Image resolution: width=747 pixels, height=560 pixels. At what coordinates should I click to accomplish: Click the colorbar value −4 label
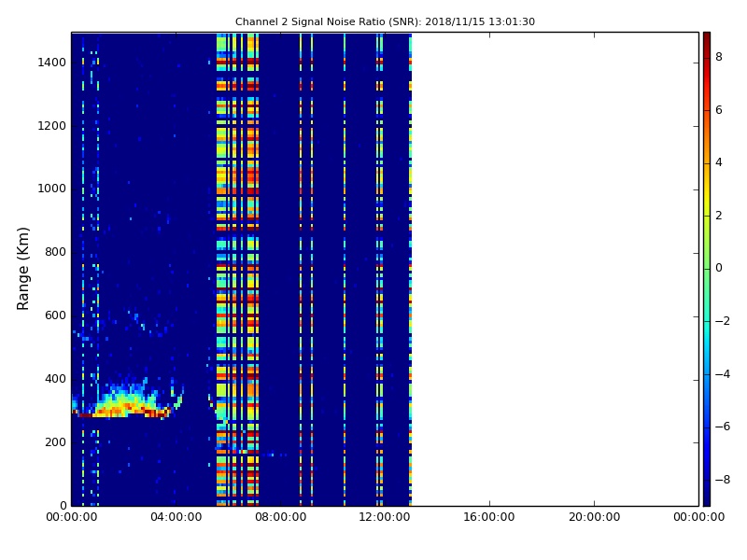click(x=722, y=374)
